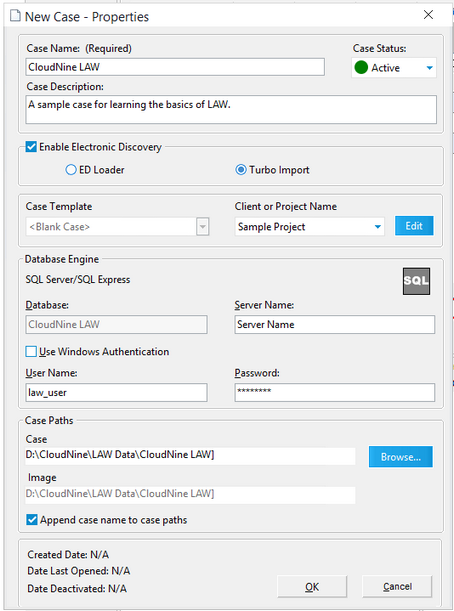Click the User Name field law_user
Screen dimensions: 454x611
[116, 392]
